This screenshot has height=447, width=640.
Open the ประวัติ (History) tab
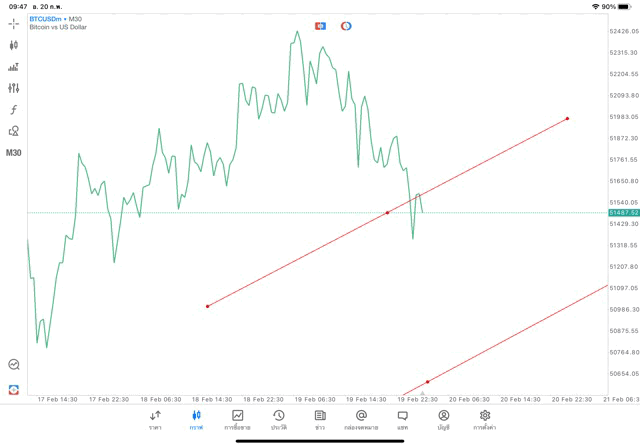pos(278,420)
